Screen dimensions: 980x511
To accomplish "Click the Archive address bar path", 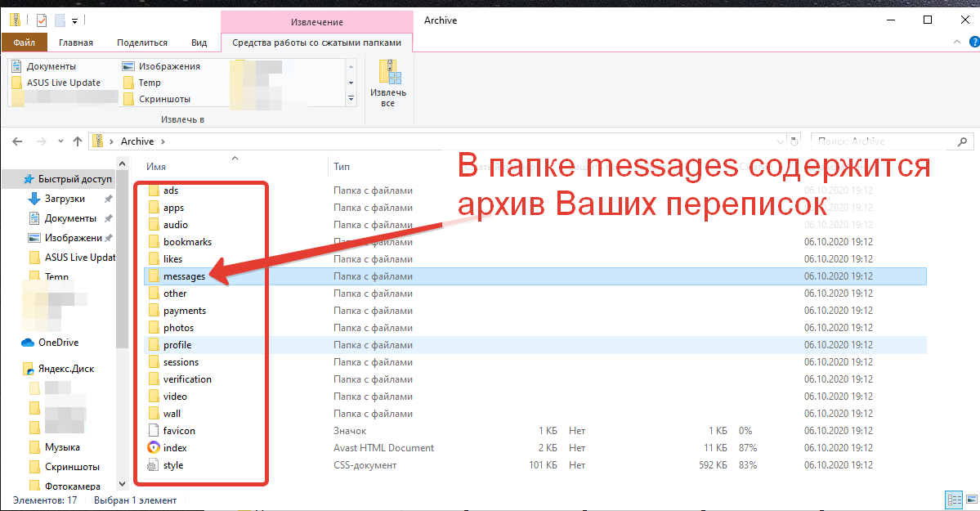I will click(136, 141).
